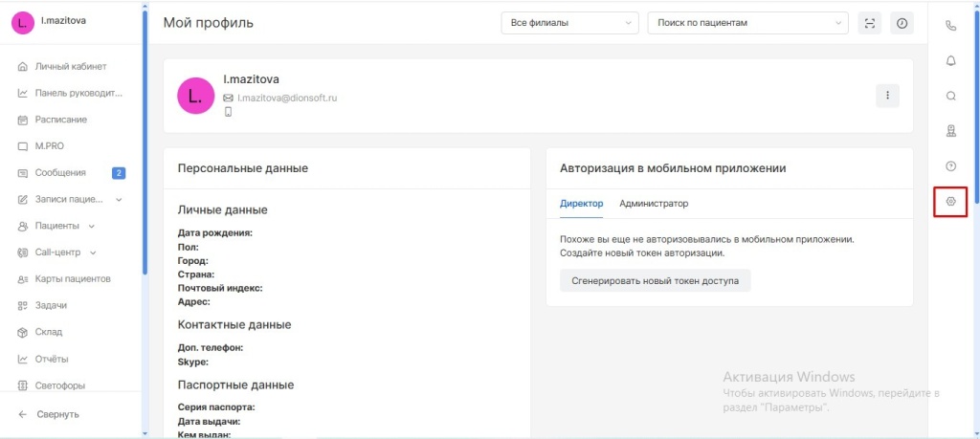The image size is (980, 439).
Task: Select the Директор tab
Action: (581, 204)
